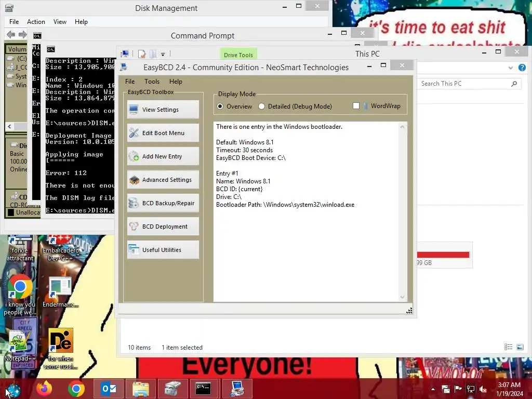This screenshot has width=532, height=399.
Task: Open EasyBCD Help menu
Action: tap(176, 82)
